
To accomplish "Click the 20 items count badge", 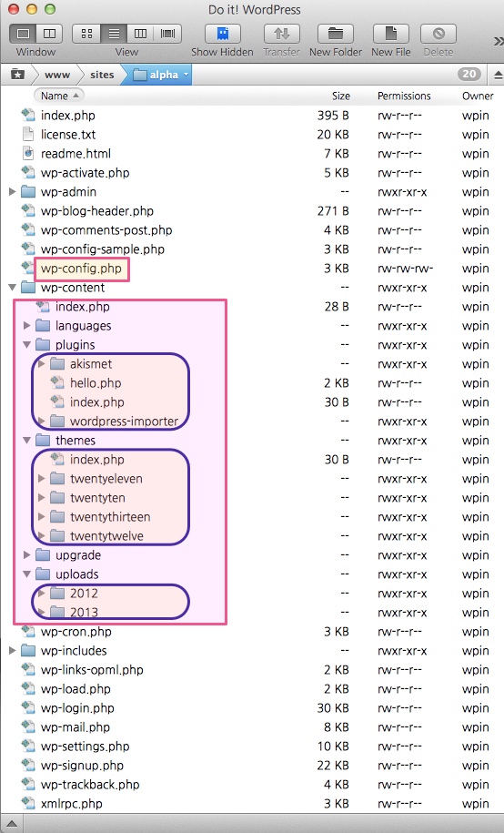I will 469,75.
